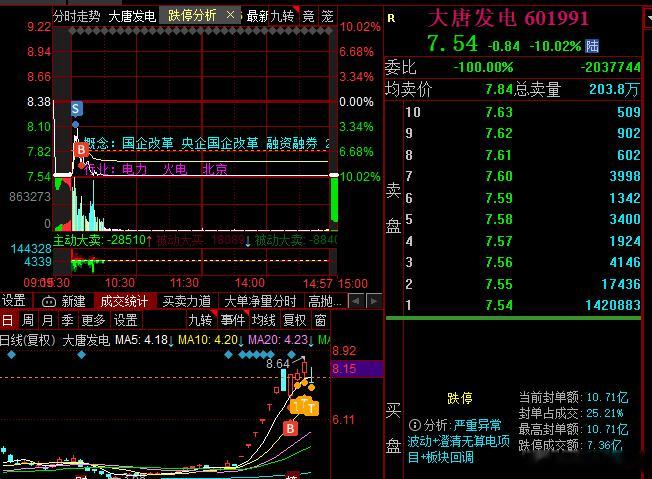
Task: Close the 跌停分析 tab with its X
Action: (x=230, y=15)
